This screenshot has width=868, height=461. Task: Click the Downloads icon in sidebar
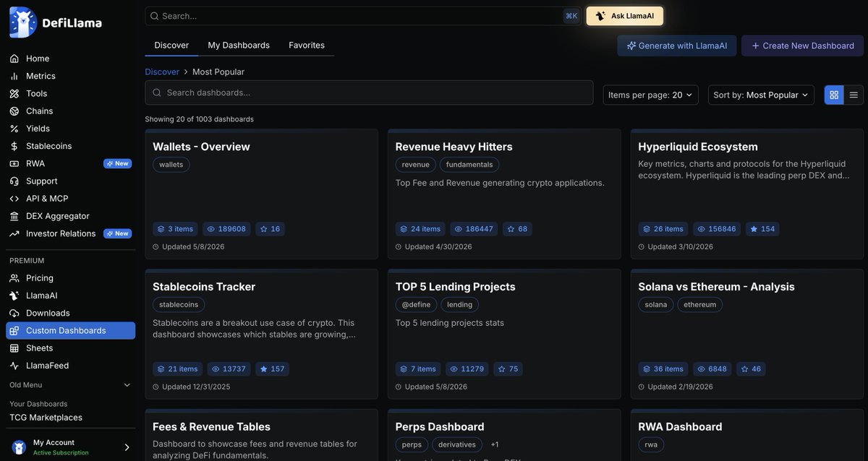click(14, 313)
